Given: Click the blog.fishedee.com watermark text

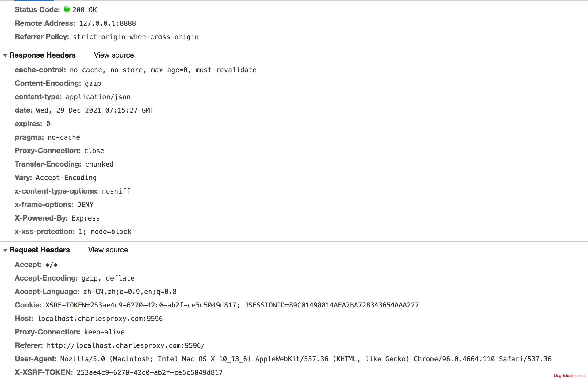Looking at the screenshot, I should pyautogui.click(x=569, y=376).
